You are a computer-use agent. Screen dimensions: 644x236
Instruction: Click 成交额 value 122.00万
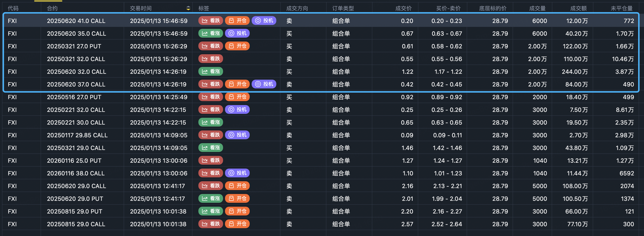pos(575,46)
